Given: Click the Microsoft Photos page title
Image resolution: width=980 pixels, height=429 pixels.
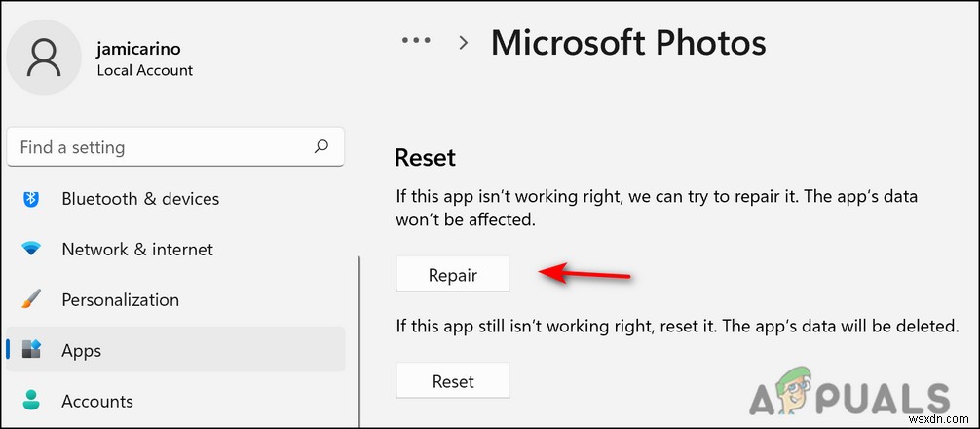Looking at the screenshot, I should coord(627,43).
